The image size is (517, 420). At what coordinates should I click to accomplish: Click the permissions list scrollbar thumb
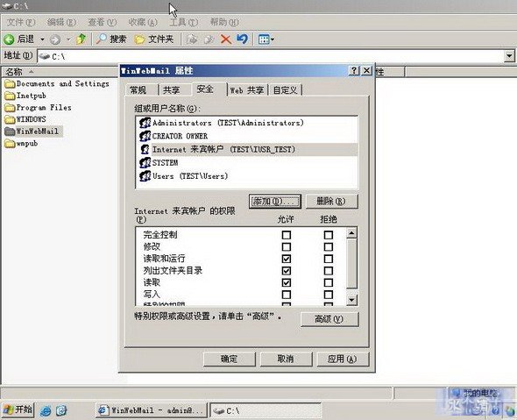pyautogui.click(x=351, y=264)
